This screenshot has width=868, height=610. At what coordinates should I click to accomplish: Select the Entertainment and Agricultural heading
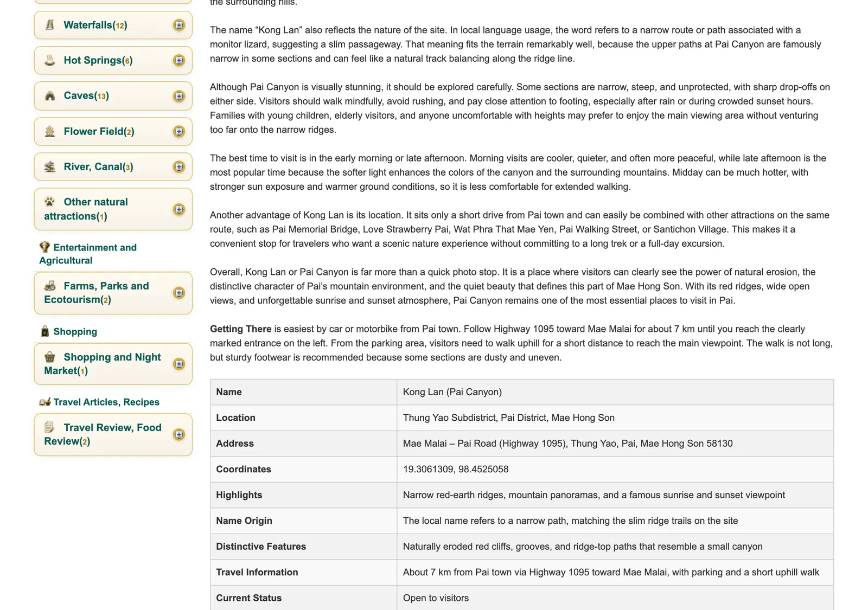click(x=88, y=254)
